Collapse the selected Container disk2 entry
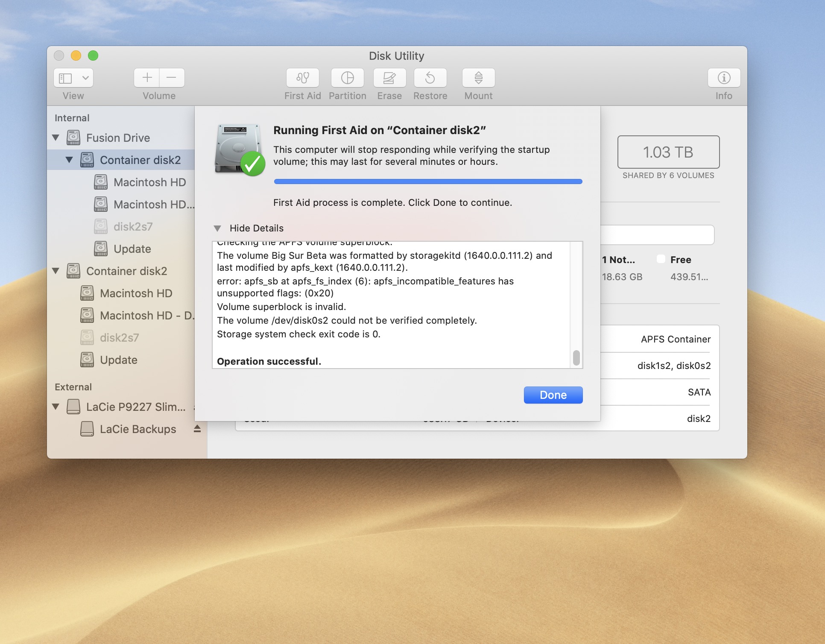The width and height of the screenshot is (825, 644). point(69,160)
